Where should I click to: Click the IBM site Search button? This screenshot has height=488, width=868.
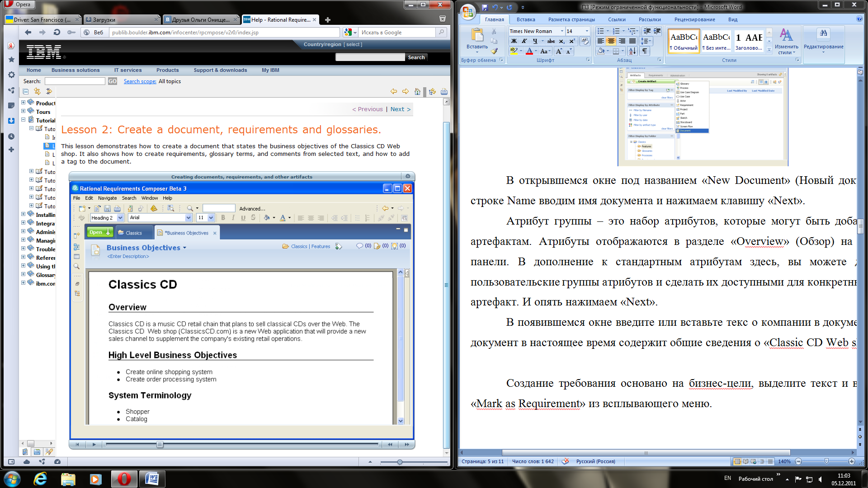(x=416, y=57)
